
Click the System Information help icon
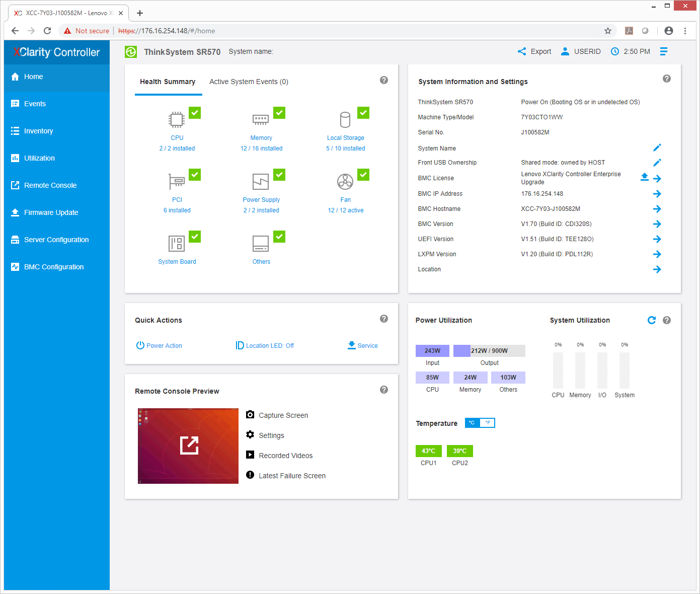click(667, 79)
